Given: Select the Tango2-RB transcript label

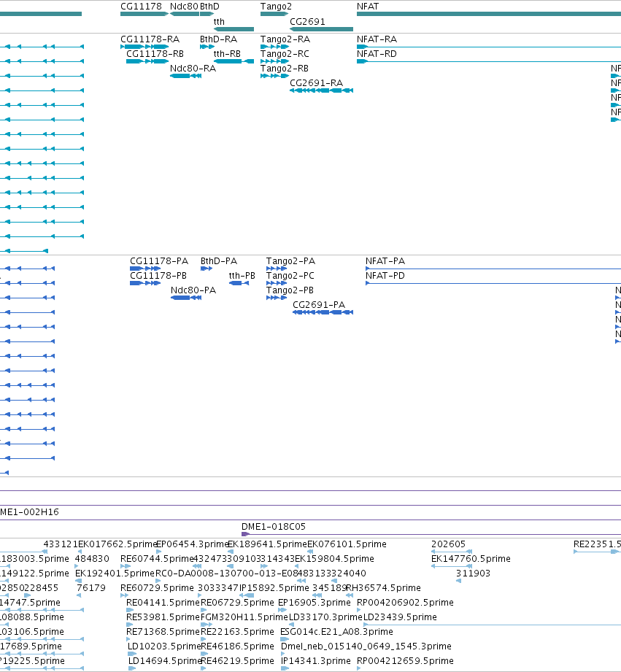Looking at the screenshot, I should pyautogui.click(x=285, y=68).
